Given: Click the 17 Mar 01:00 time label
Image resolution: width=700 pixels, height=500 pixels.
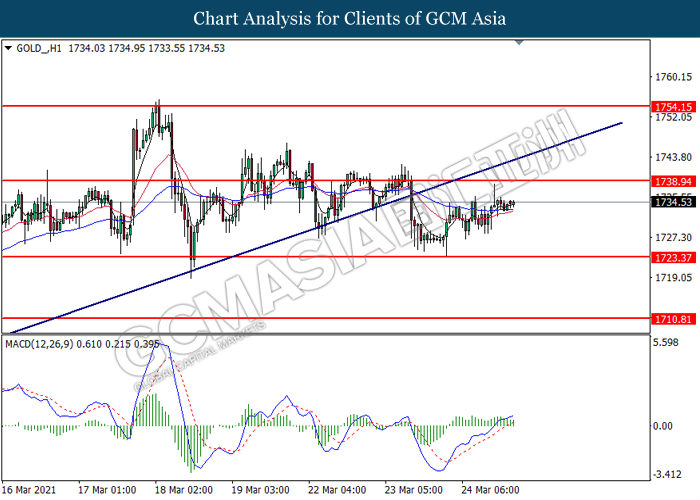Looking at the screenshot, I should [x=107, y=490].
